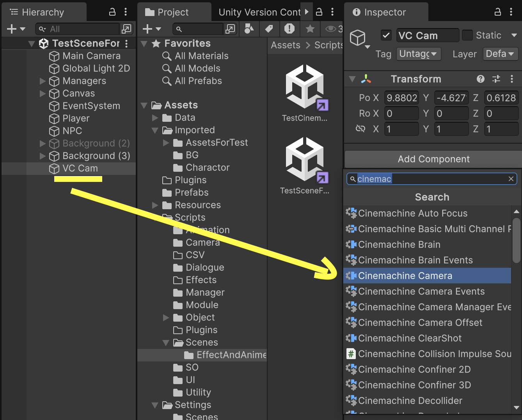
Task: Open Project search in new window icon
Action: pos(230,29)
